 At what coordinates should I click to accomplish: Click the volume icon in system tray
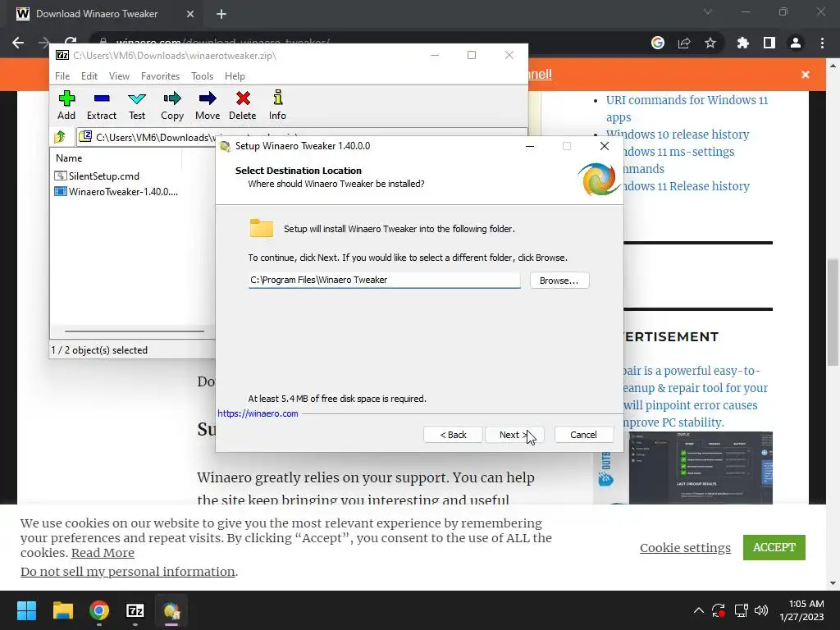tap(761, 610)
